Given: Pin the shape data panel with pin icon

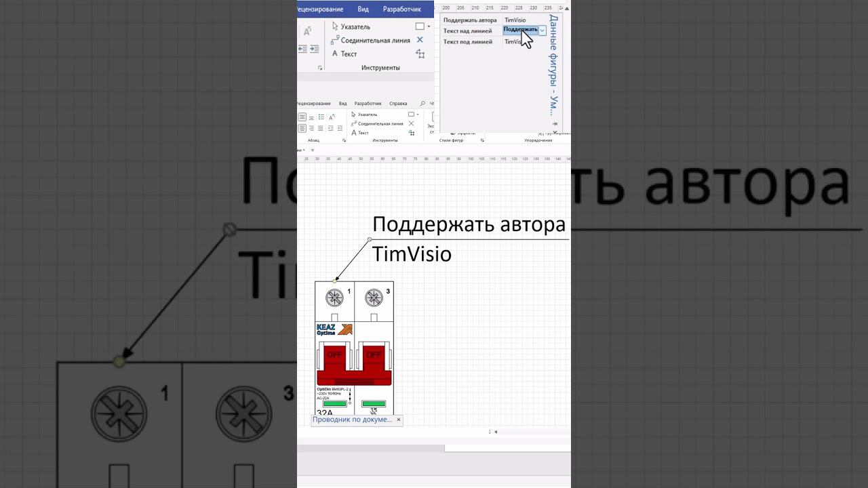Looking at the screenshot, I should [x=555, y=124].
